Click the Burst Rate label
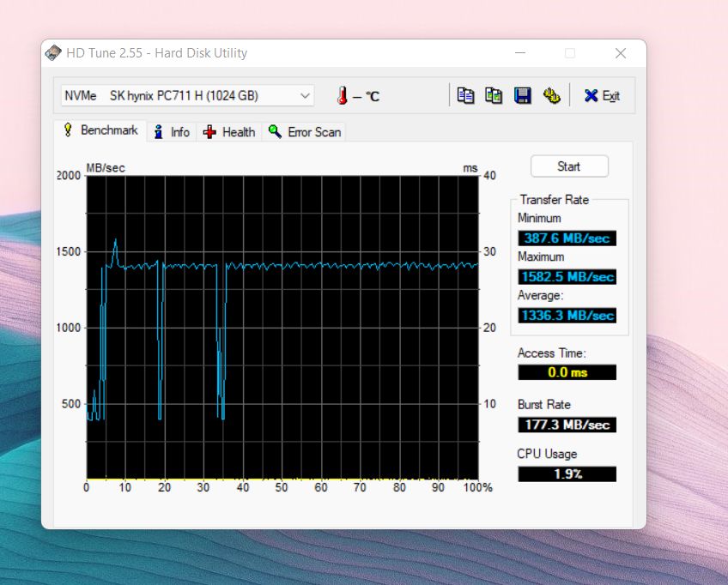The height and width of the screenshot is (585, 728). (543, 405)
